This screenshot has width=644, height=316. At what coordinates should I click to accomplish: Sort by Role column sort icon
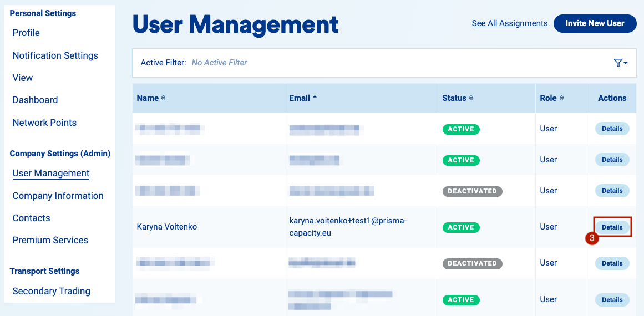click(561, 98)
